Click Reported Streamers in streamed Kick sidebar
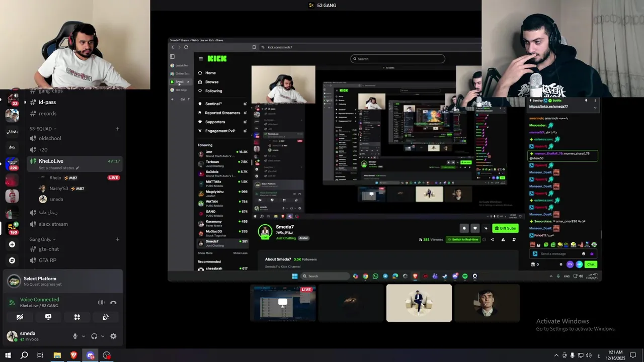 [222, 113]
